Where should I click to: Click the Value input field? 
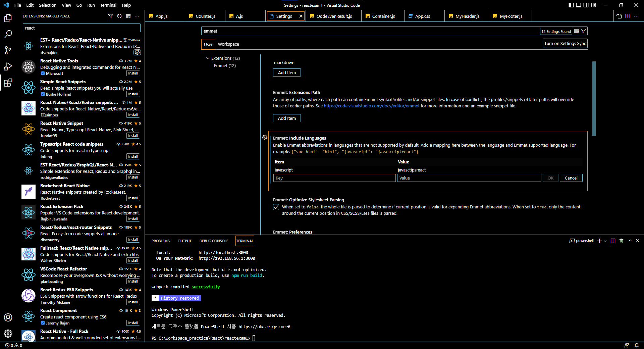coord(469,178)
